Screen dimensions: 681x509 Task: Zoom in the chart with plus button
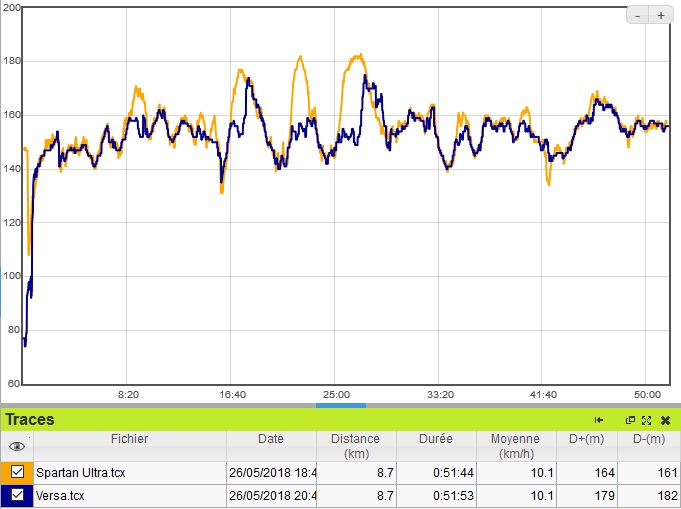point(661,15)
